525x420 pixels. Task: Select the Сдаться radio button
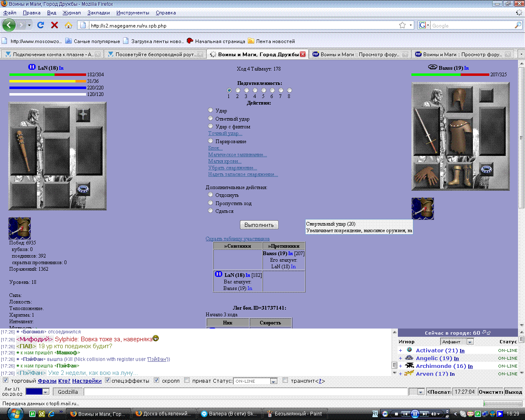coord(210,210)
